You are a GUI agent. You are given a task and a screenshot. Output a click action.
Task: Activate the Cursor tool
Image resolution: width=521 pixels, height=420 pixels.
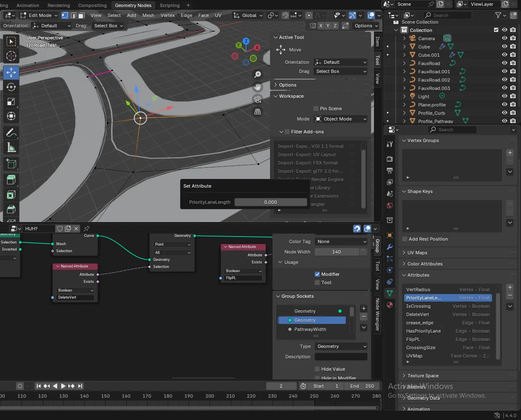click(x=11, y=56)
